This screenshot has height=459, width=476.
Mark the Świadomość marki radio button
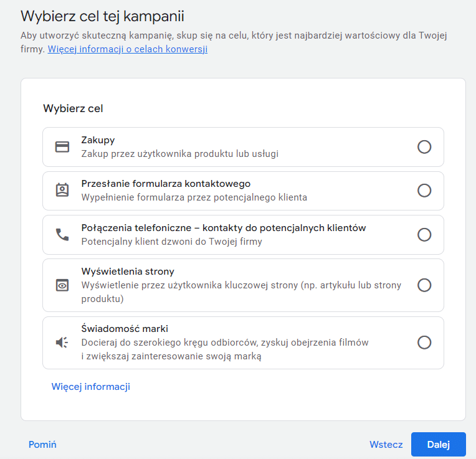tap(424, 343)
